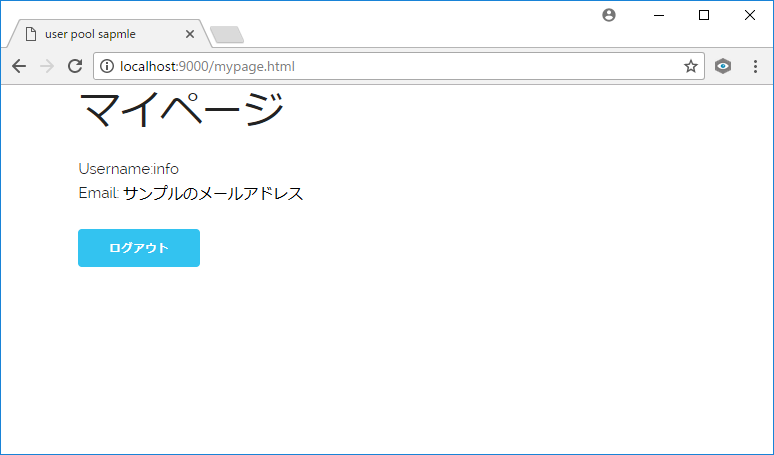This screenshot has height=455, width=774.
Task: Open site info icon in address bar
Action: [x=107, y=66]
